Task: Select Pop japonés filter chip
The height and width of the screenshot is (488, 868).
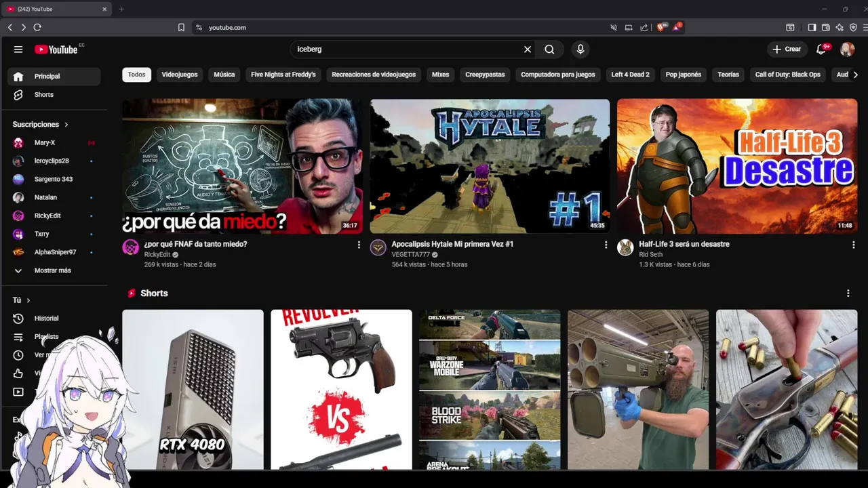Action: click(x=684, y=75)
